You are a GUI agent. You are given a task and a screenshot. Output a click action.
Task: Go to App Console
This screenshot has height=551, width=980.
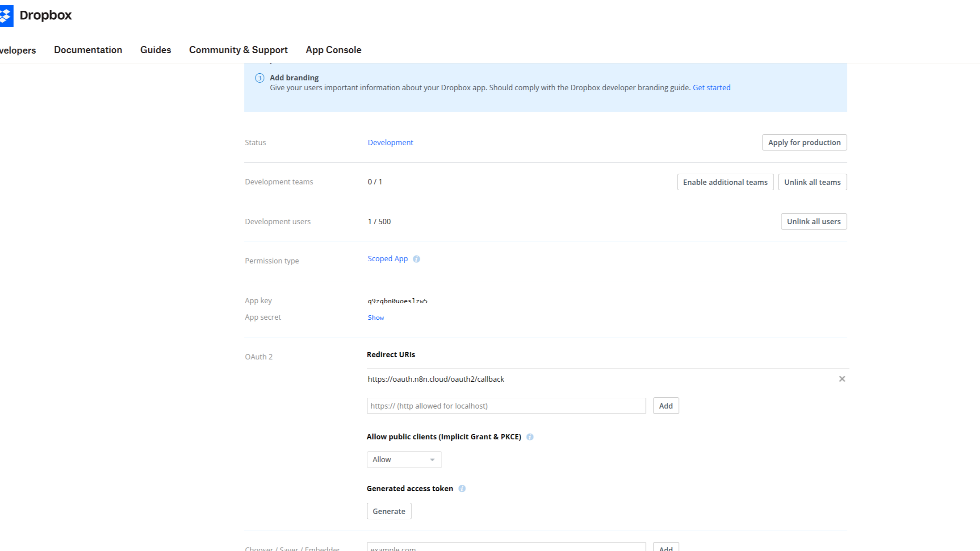tap(333, 50)
